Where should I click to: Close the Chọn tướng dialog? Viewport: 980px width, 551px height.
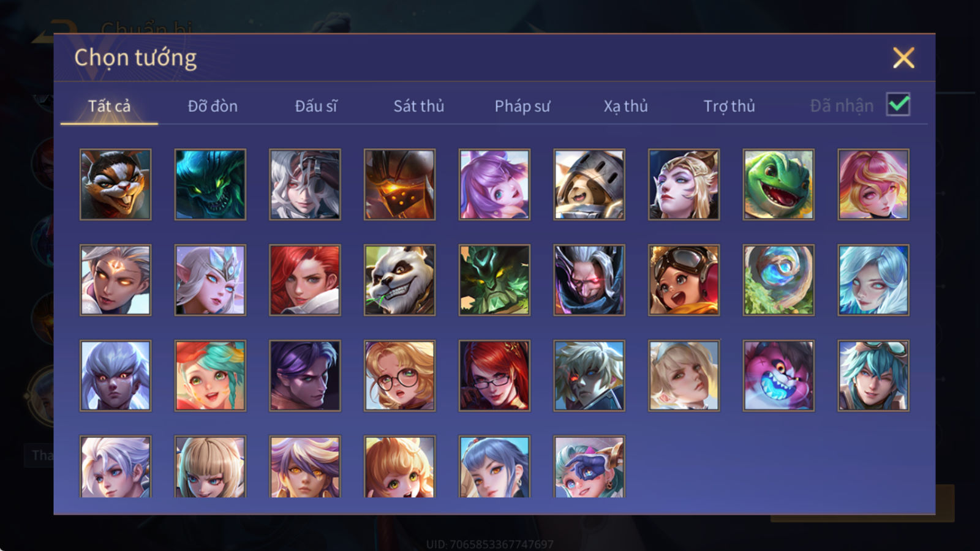[903, 58]
